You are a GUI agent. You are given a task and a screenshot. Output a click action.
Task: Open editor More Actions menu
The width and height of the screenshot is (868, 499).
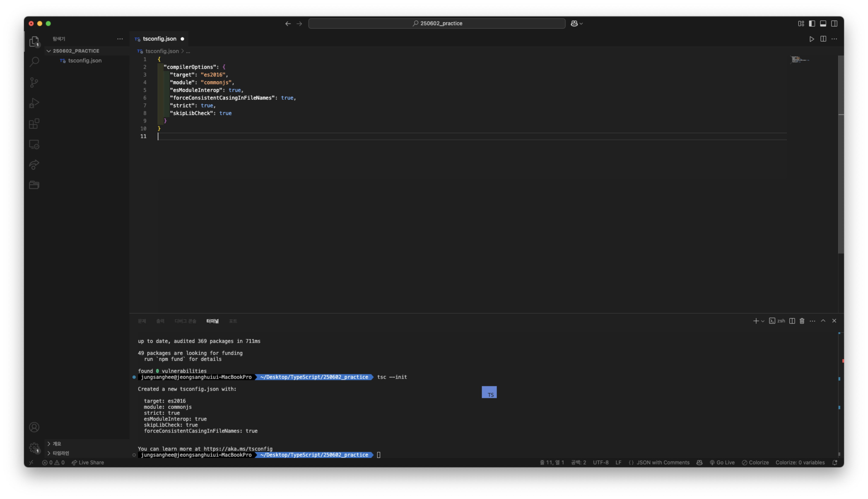834,39
